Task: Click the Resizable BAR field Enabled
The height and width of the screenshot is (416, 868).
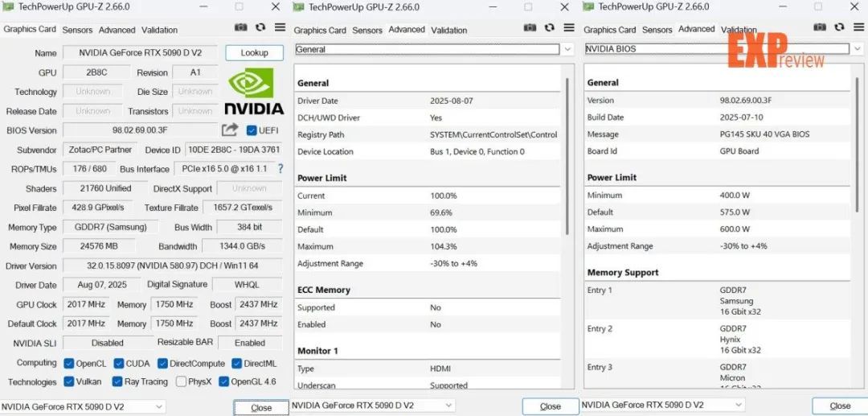Action: click(250, 343)
